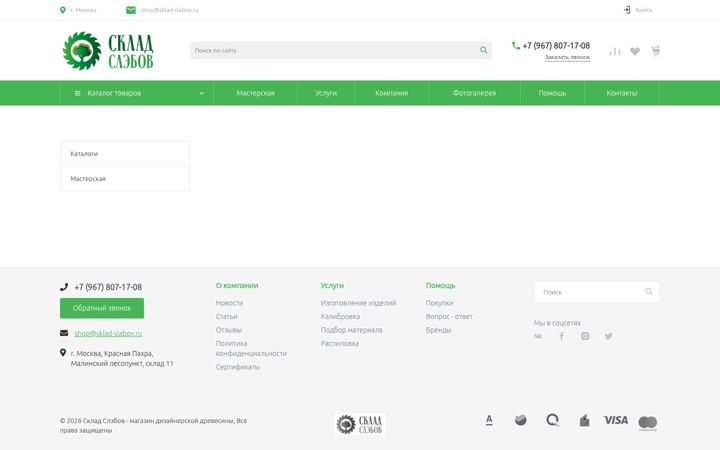Open the Контакты menu item

pyautogui.click(x=622, y=93)
